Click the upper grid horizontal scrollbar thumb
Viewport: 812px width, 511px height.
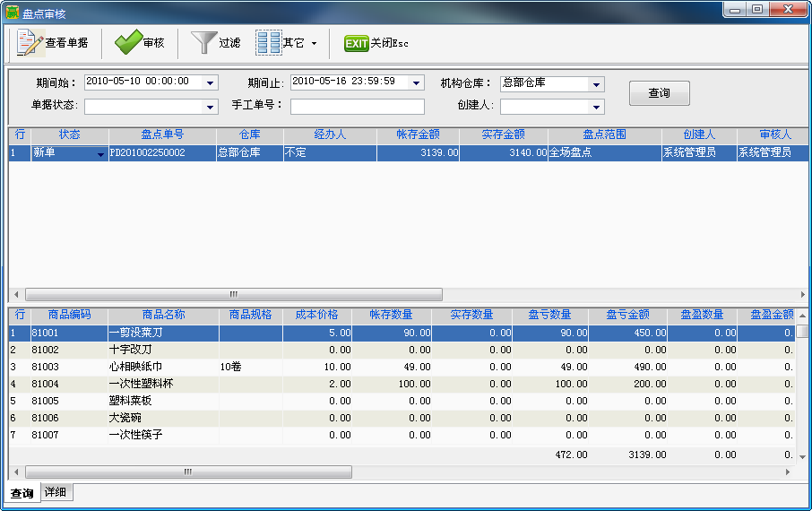(x=233, y=294)
